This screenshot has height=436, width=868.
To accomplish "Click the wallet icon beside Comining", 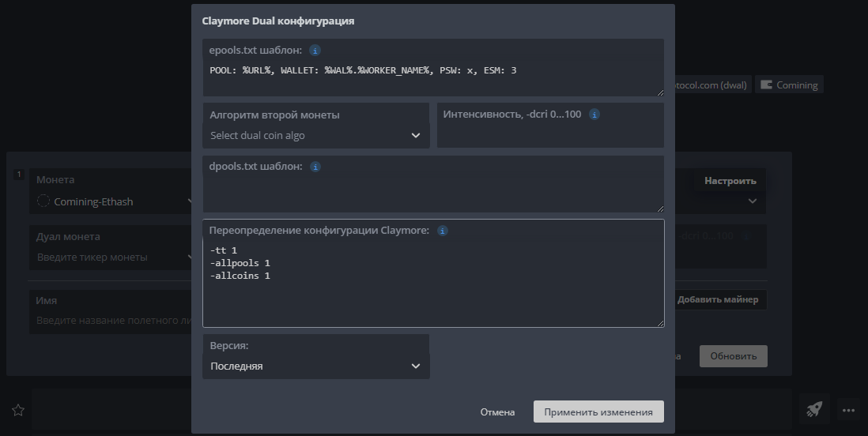I will click(x=766, y=85).
